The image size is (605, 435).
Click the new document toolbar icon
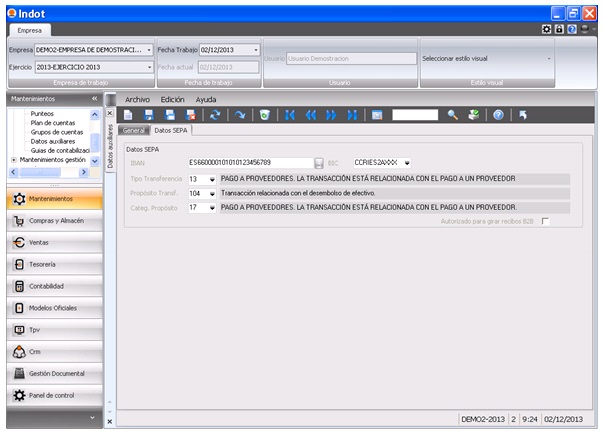(128, 115)
